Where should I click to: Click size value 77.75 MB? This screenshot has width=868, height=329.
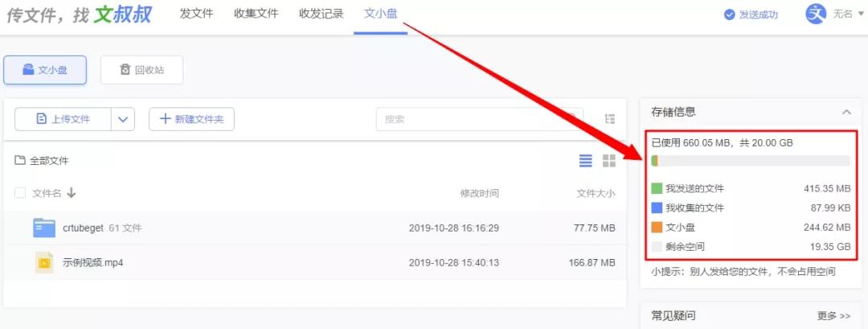[595, 228]
